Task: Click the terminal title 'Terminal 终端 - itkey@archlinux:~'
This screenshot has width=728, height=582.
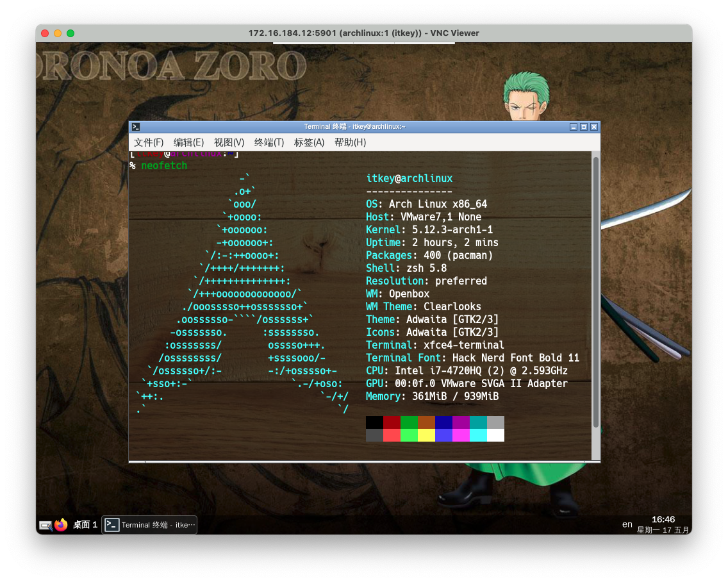Action: click(x=355, y=127)
